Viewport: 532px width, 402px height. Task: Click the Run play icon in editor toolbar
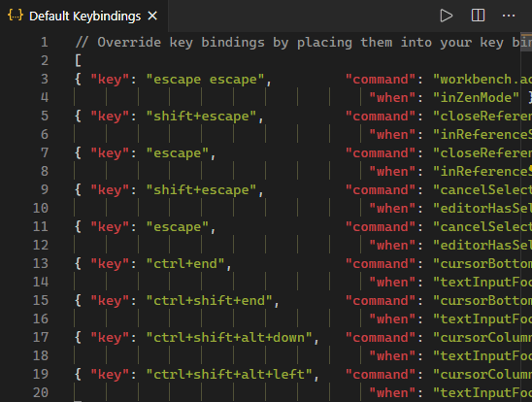tap(446, 16)
